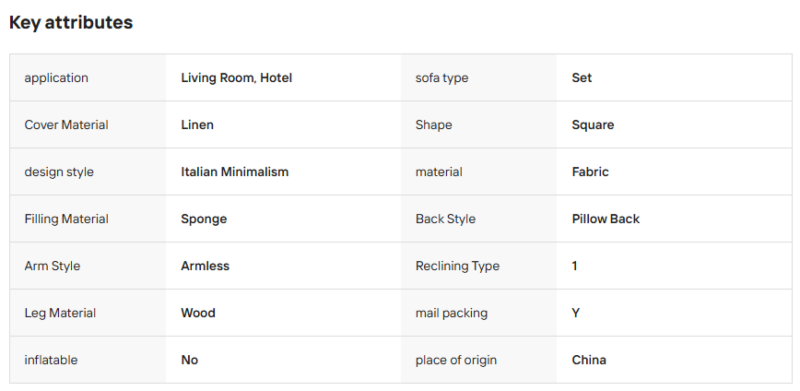This screenshot has height=391, width=800.
Task: Select the Armless value
Action: point(205,266)
